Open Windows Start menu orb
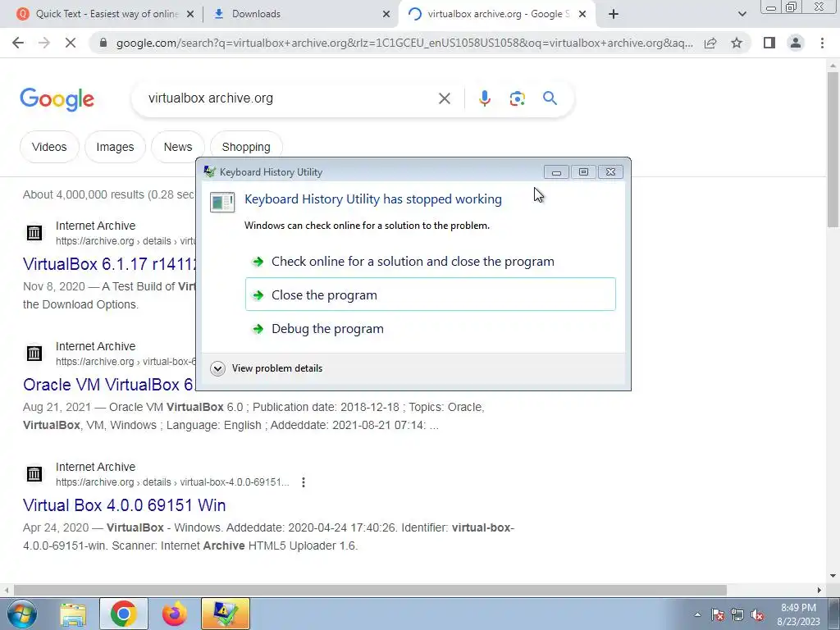840x630 pixels. pyautogui.click(x=21, y=614)
